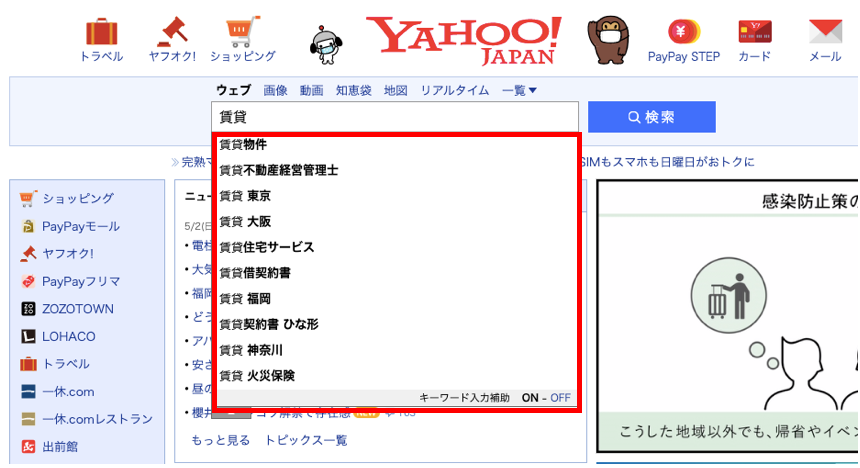Open the ショッピング cart icon in header
Image resolution: width=860 pixels, height=468 pixels.
tap(242, 32)
